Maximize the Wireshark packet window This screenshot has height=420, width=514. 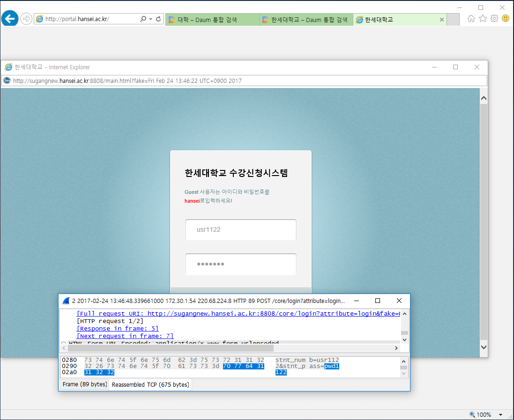378,301
